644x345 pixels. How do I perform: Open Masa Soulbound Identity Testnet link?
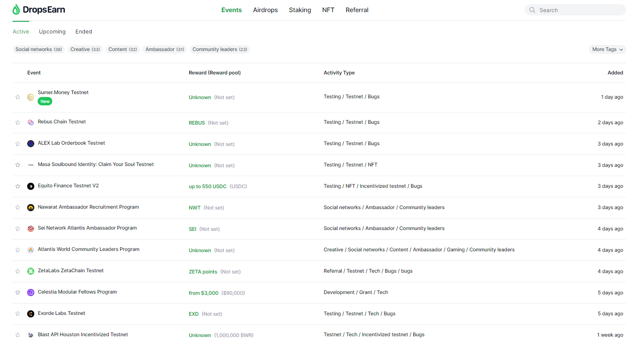coord(96,164)
